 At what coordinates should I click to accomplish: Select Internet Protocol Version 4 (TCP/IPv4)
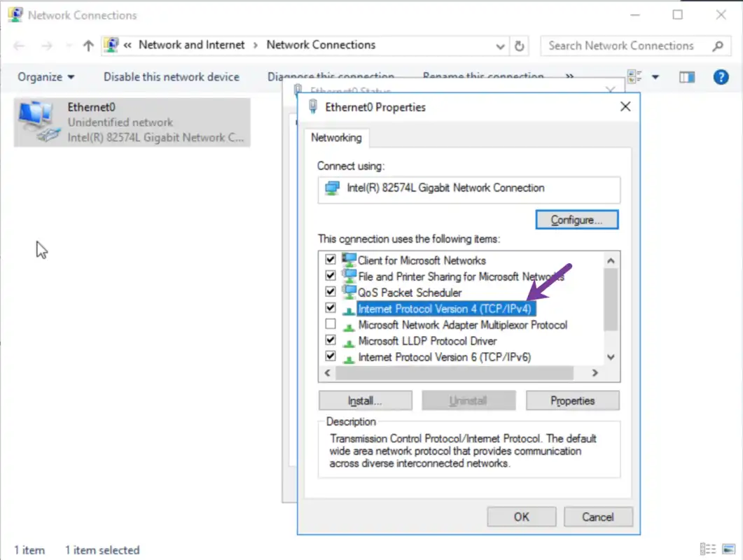point(445,309)
